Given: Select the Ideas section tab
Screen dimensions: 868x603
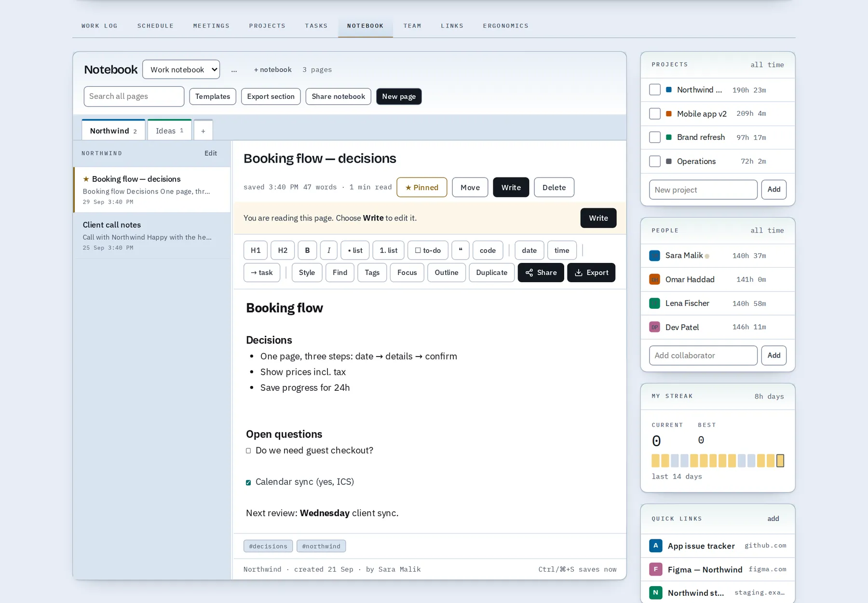Looking at the screenshot, I should pos(170,130).
